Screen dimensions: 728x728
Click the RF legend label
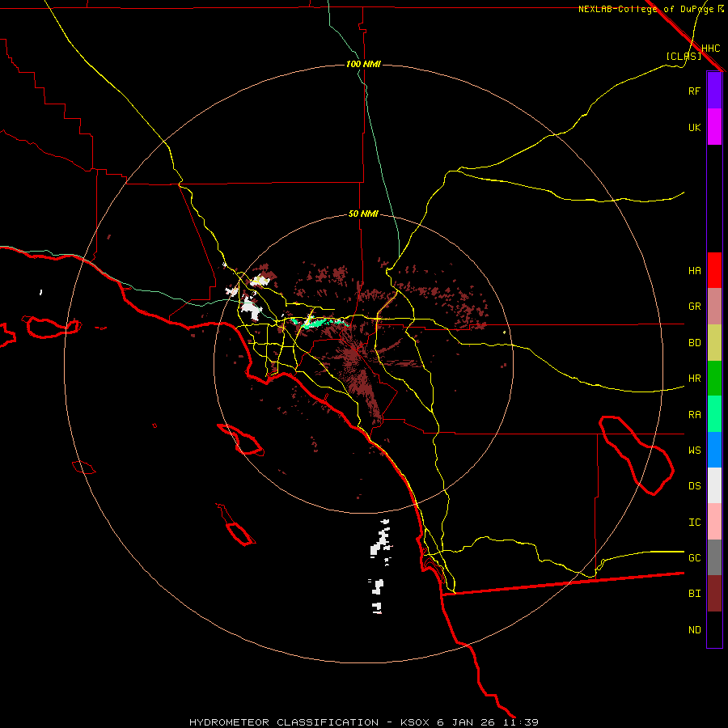pos(694,91)
